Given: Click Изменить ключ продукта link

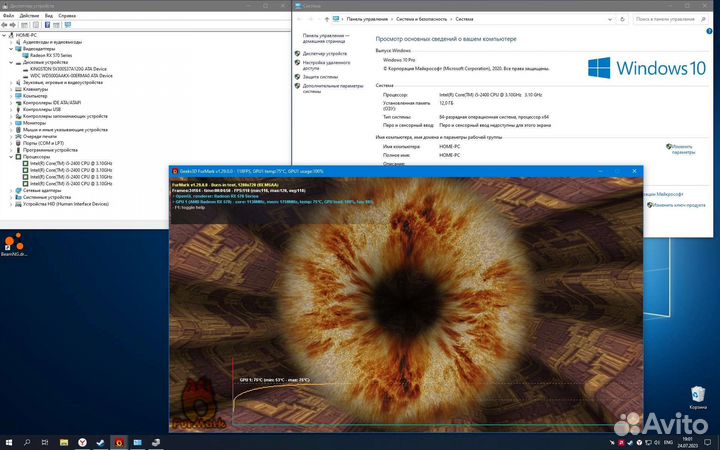Looking at the screenshot, I should [679, 205].
